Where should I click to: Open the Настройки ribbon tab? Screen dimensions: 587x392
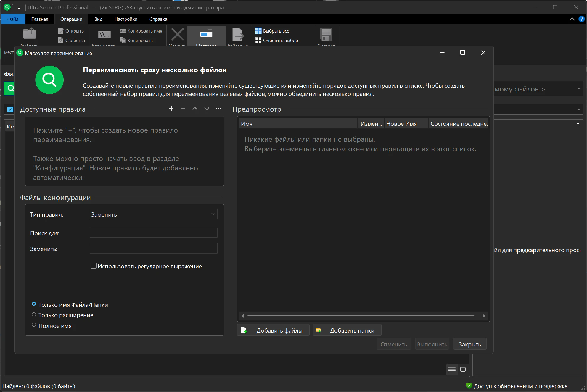(126, 19)
